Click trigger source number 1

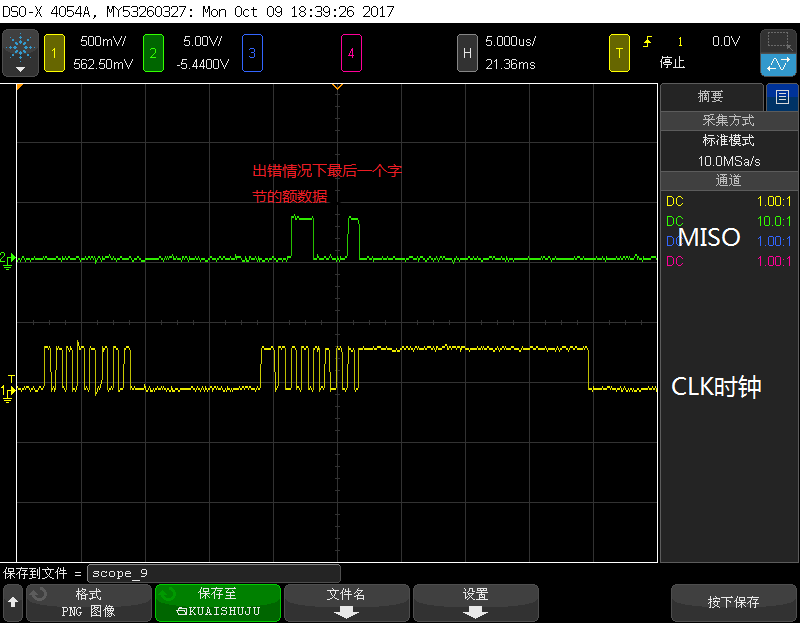(x=680, y=42)
